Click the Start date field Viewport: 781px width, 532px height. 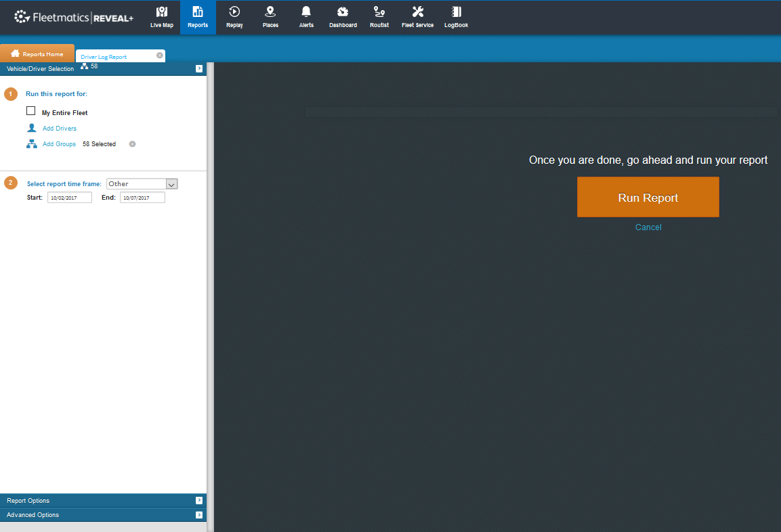point(70,198)
